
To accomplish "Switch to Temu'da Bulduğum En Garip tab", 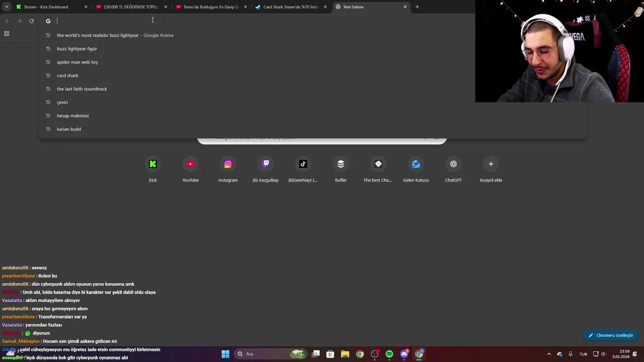I will 211,7.
